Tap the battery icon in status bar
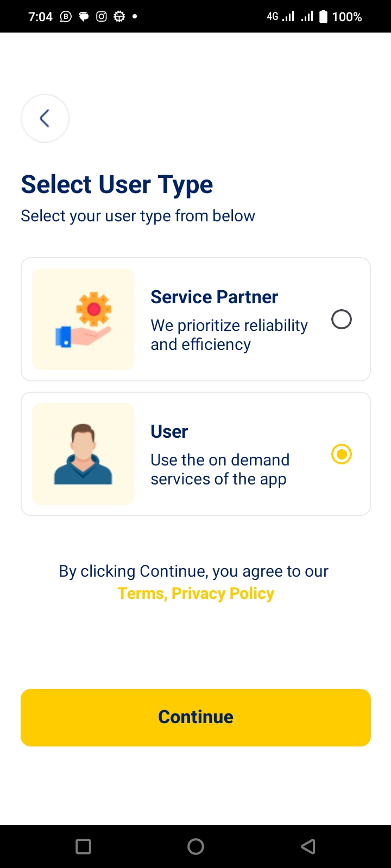391x868 pixels. point(323,17)
